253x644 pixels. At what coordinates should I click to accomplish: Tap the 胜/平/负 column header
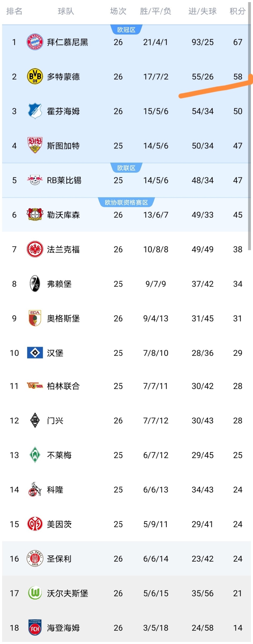155,11
